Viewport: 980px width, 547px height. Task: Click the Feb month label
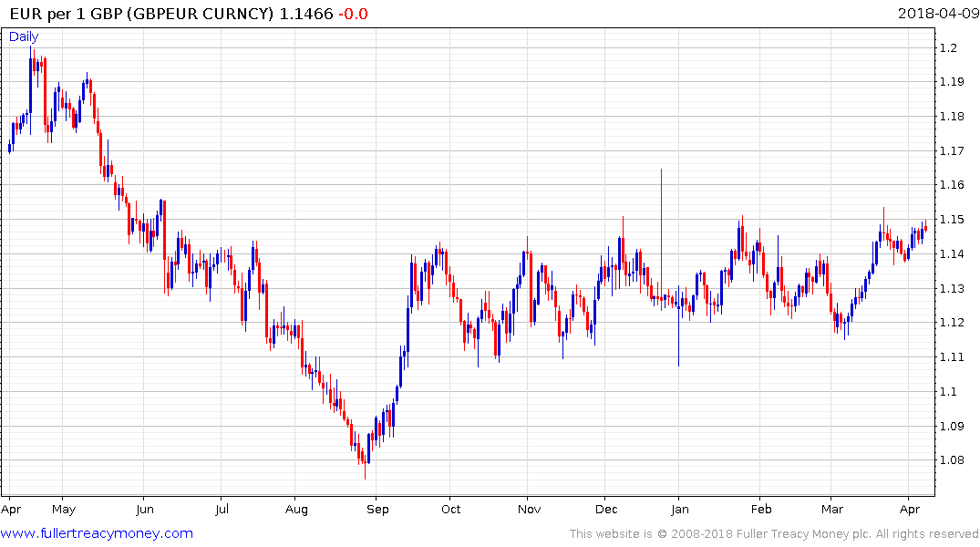761,510
